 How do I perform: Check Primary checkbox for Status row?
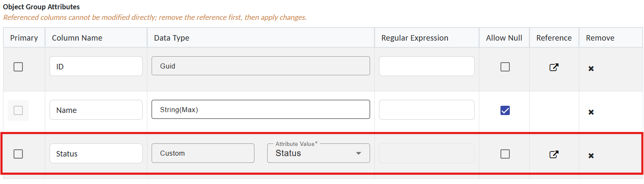tap(18, 154)
